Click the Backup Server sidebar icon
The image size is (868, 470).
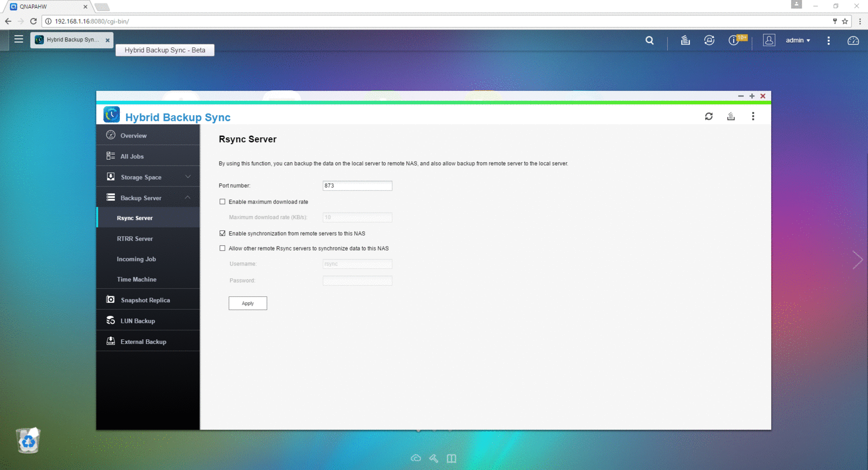click(x=111, y=198)
